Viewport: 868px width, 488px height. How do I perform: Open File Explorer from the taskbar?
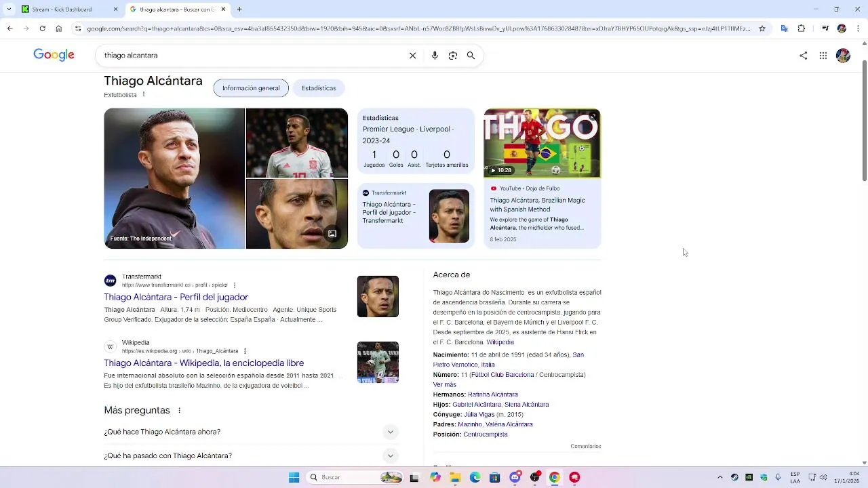(455, 477)
